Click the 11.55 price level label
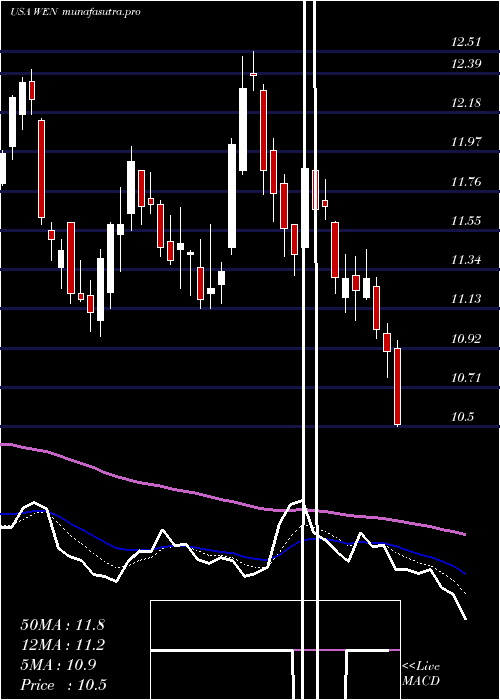 [x=466, y=221]
